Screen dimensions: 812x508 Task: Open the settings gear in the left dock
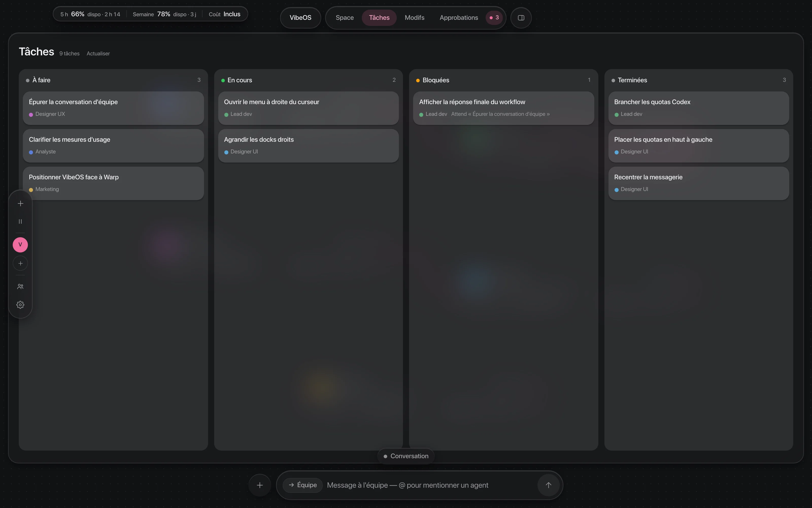(21, 305)
